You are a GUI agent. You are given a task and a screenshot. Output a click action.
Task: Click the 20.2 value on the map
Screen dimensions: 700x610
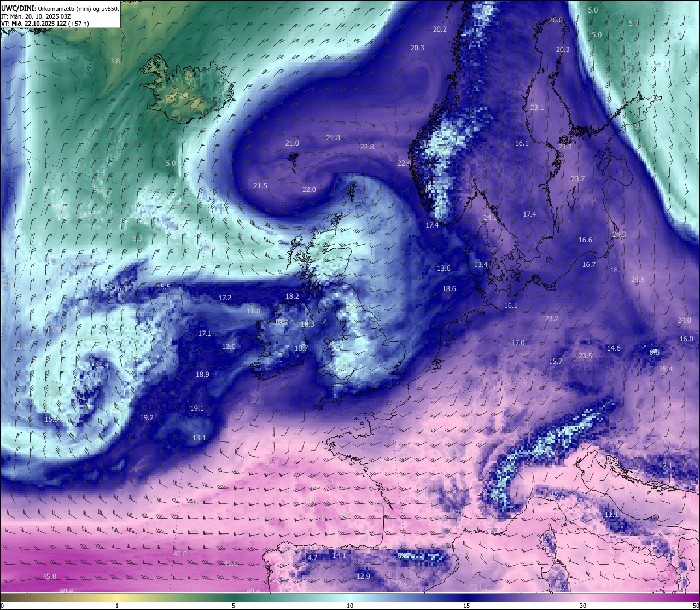[x=440, y=30]
